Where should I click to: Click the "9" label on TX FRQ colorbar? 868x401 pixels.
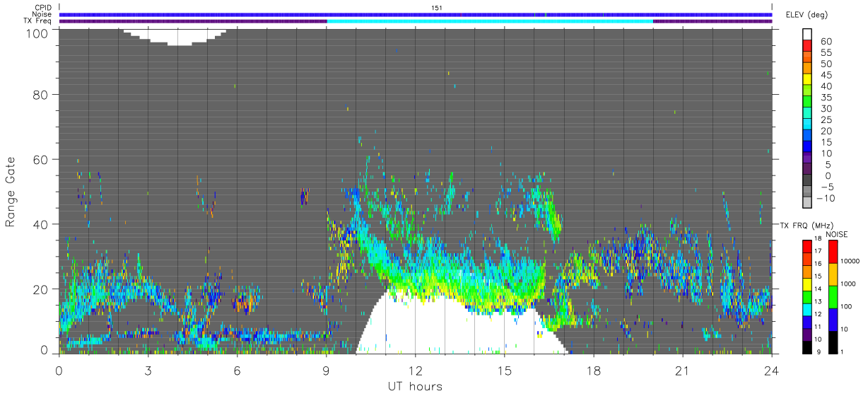pyautogui.click(x=817, y=351)
